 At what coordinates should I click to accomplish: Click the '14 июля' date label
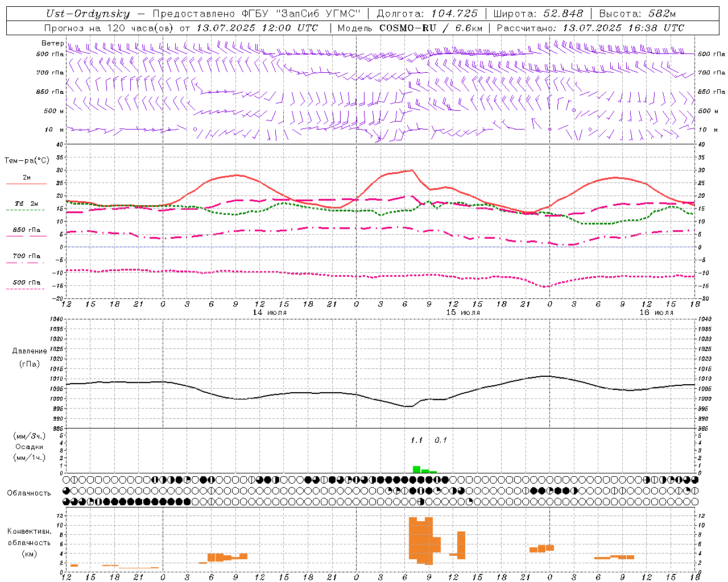click(270, 312)
